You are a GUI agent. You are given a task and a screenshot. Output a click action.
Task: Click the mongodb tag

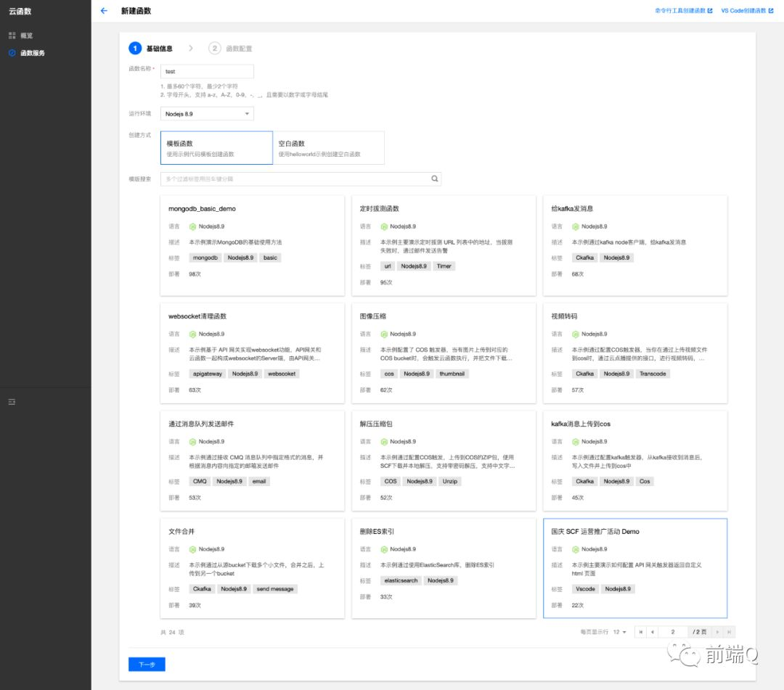(x=205, y=258)
